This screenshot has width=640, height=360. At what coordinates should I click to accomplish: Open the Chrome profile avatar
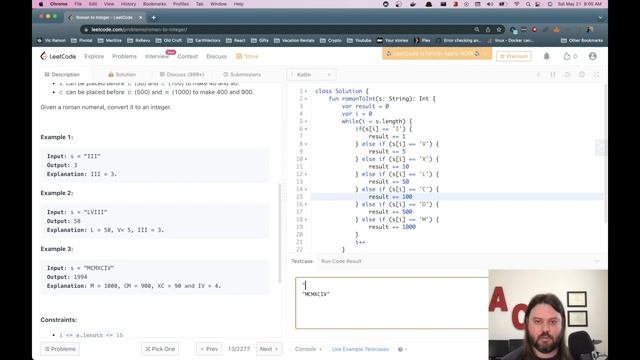pyautogui.click(x=589, y=29)
